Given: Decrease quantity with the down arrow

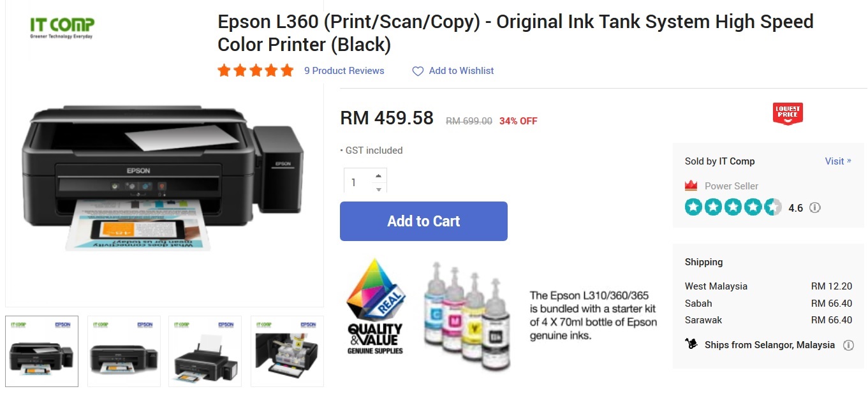Looking at the screenshot, I should pyautogui.click(x=378, y=189).
